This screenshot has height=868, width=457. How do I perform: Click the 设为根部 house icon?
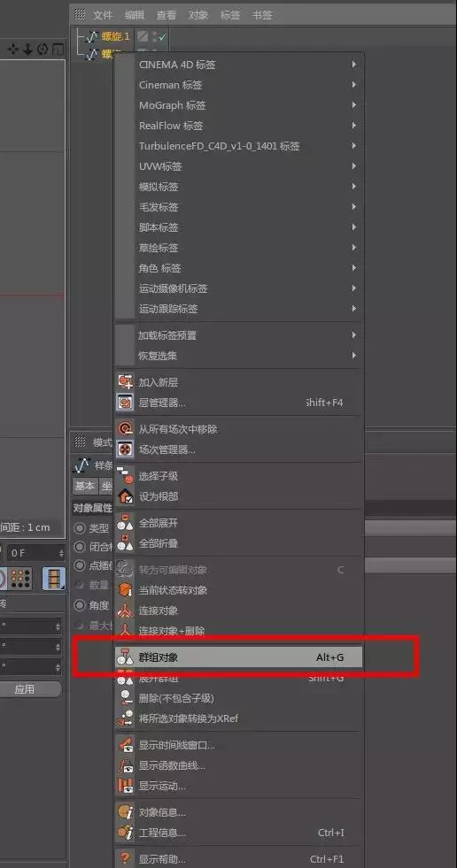coord(126,496)
